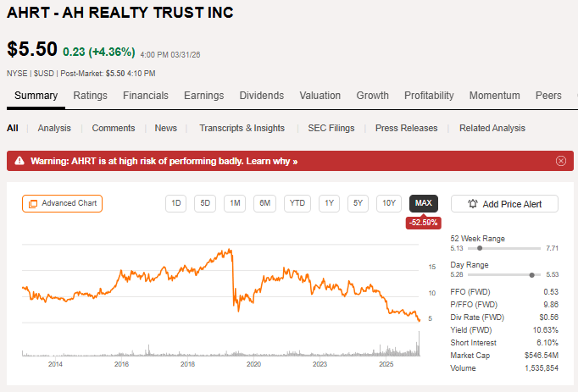Open the Valuation tab
The image size is (578, 392).
point(320,96)
